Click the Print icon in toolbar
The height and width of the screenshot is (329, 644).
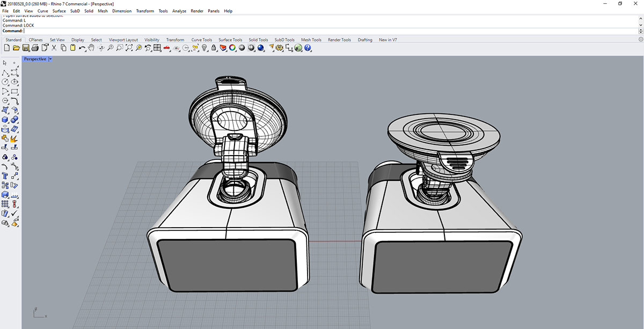(35, 48)
